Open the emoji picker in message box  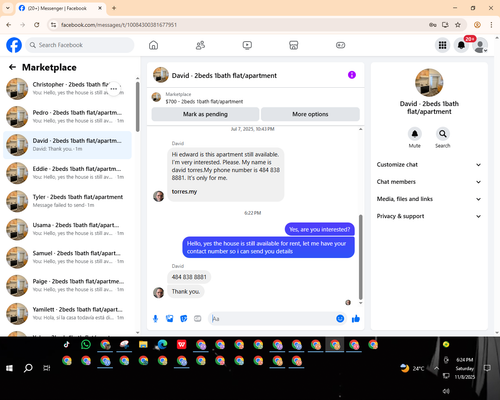340,319
